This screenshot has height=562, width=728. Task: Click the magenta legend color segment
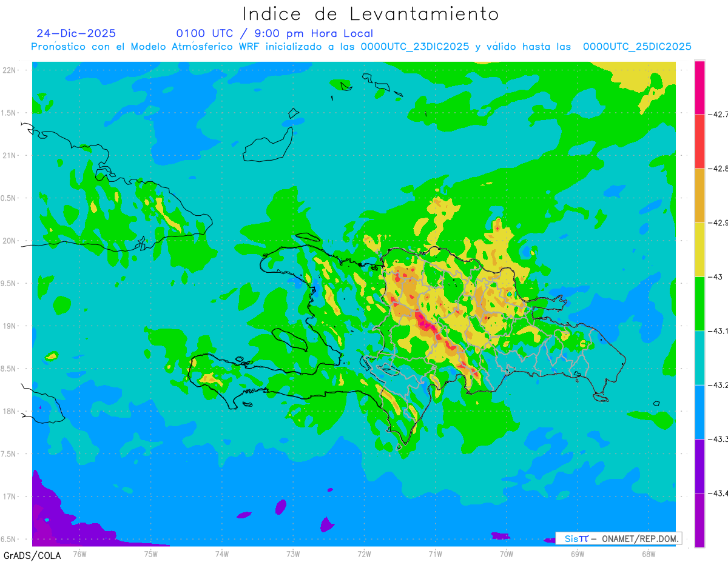click(x=699, y=87)
